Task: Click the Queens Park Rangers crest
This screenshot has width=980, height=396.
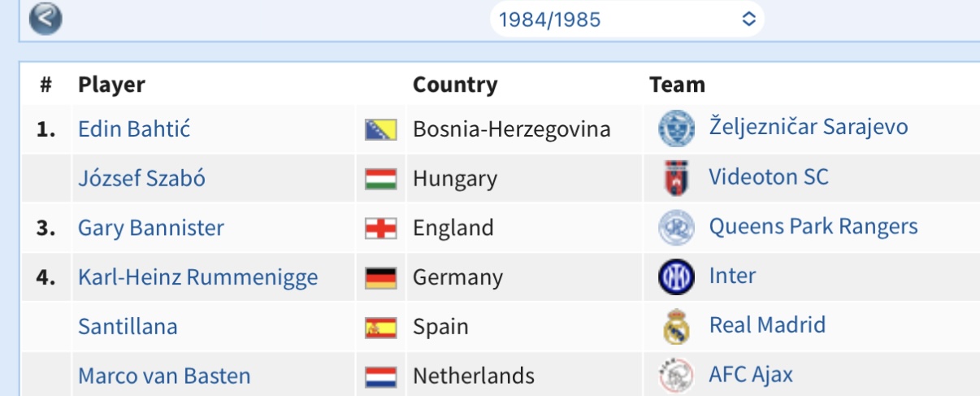Action: point(676,228)
